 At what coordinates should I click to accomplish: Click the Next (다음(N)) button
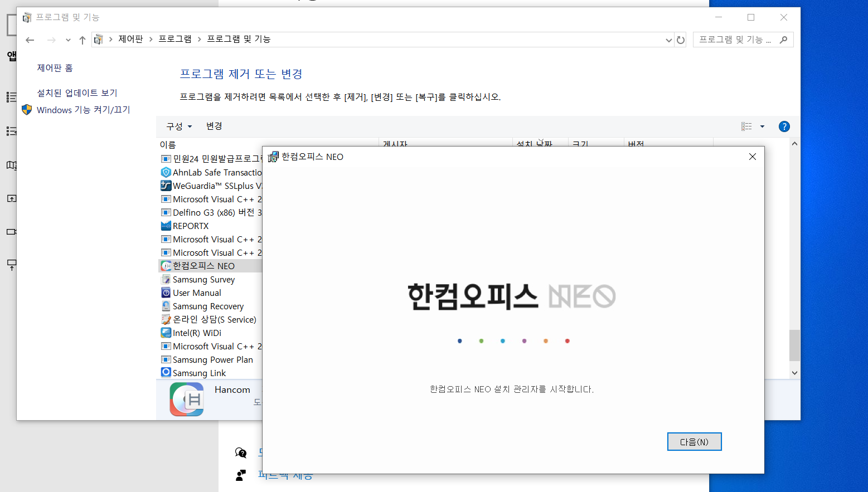click(x=694, y=442)
